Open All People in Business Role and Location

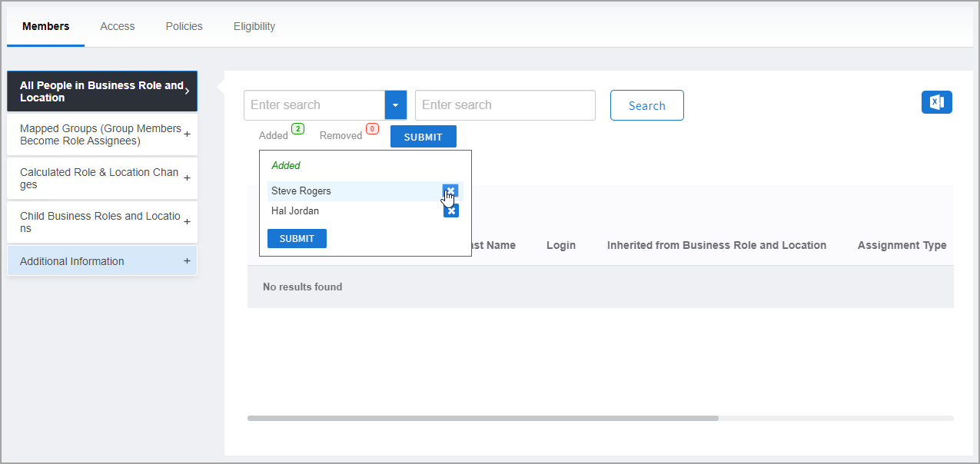pos(101,91)
